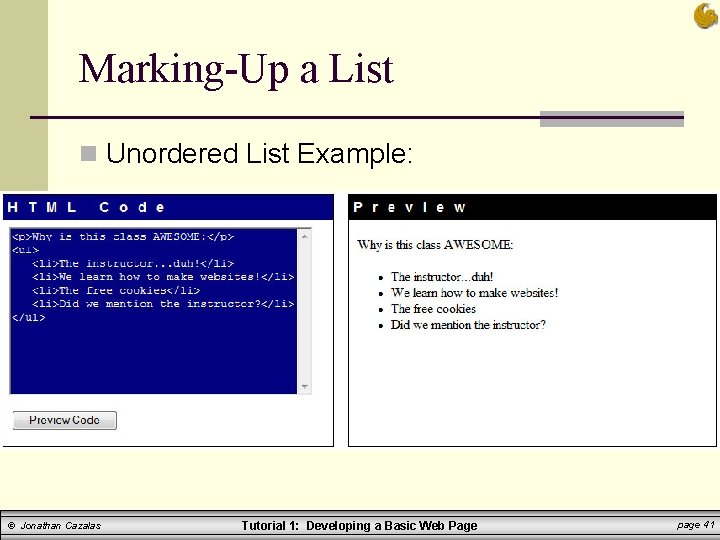Click the 'HTML Code' panel header
This screenshot has width=720, height=540.
tap(168, 207)
